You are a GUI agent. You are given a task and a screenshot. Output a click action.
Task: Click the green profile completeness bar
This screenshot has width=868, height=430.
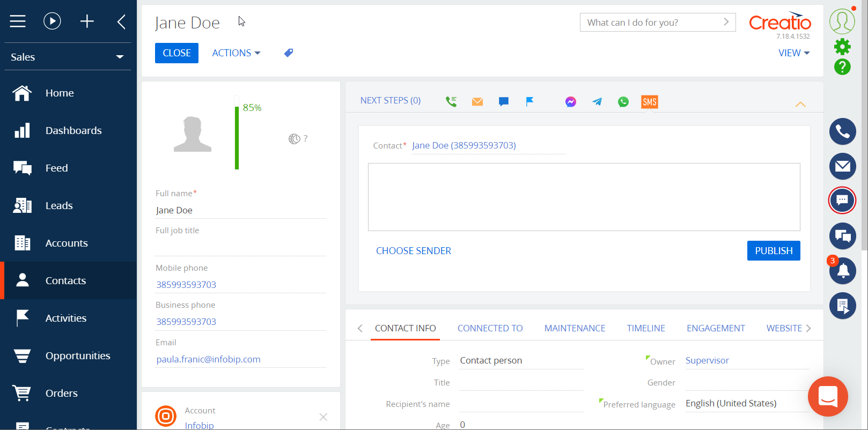(x=237, y=137)
